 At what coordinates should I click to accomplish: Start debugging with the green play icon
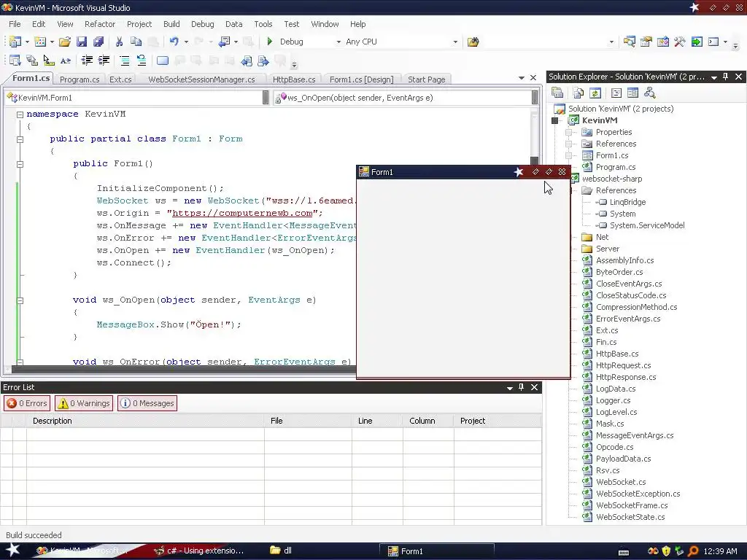click(x=270, y=42)
